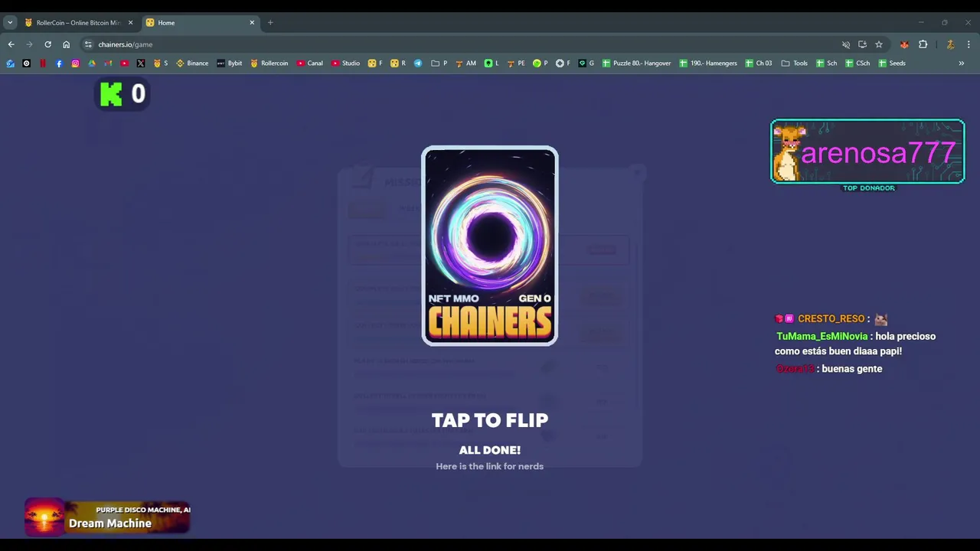This screenshot has height=551, width=980.
Task: Click the K coin balance counter
Action: 122,94
